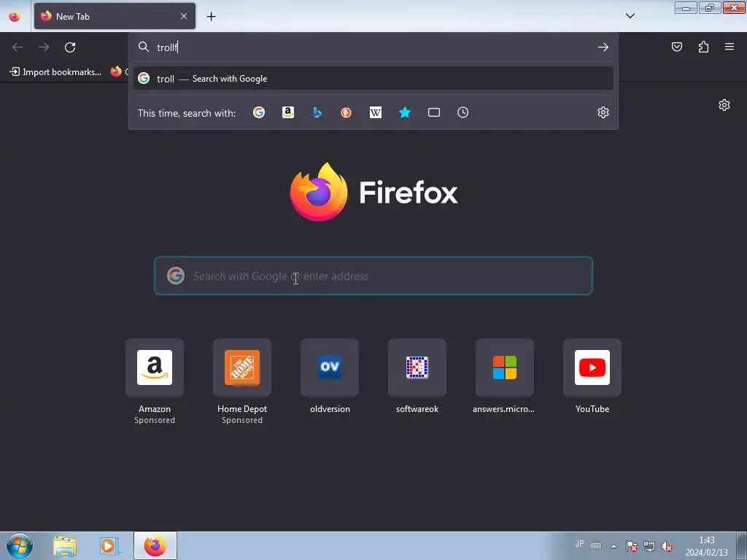747x560 pixels.
Task: Click Import bookmarks in the bookmarks toolbar
Action: 55,72
